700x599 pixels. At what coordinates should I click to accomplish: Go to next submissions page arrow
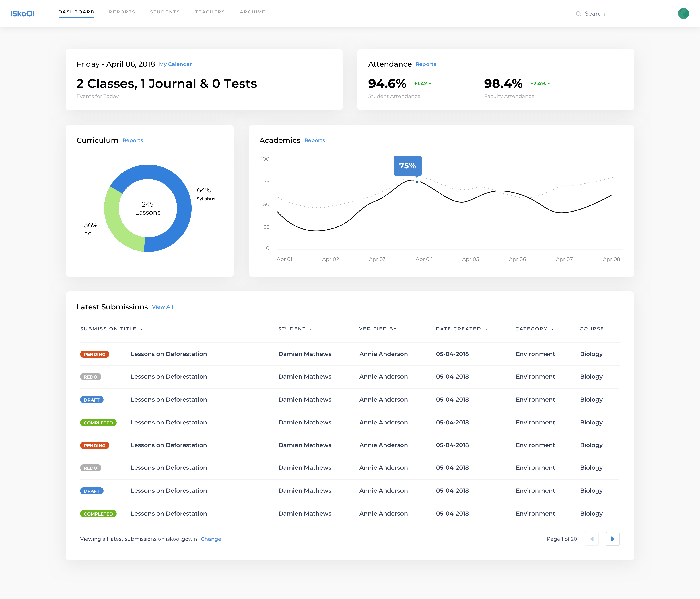pos(612,539)
